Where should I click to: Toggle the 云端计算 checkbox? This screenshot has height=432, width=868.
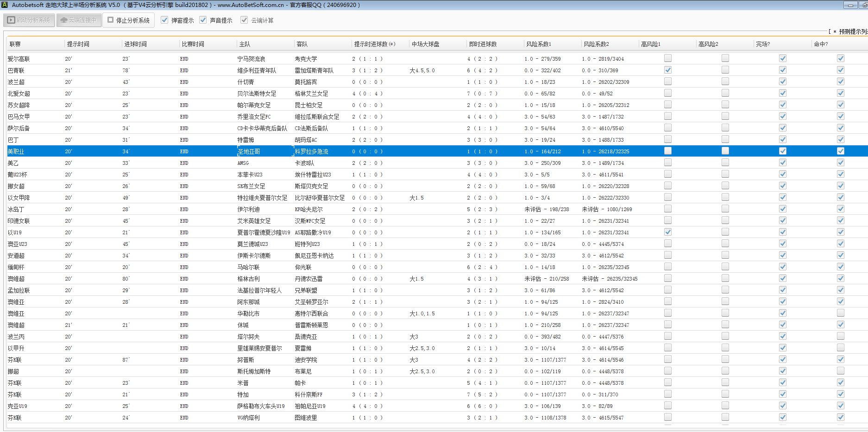(244, 20)
